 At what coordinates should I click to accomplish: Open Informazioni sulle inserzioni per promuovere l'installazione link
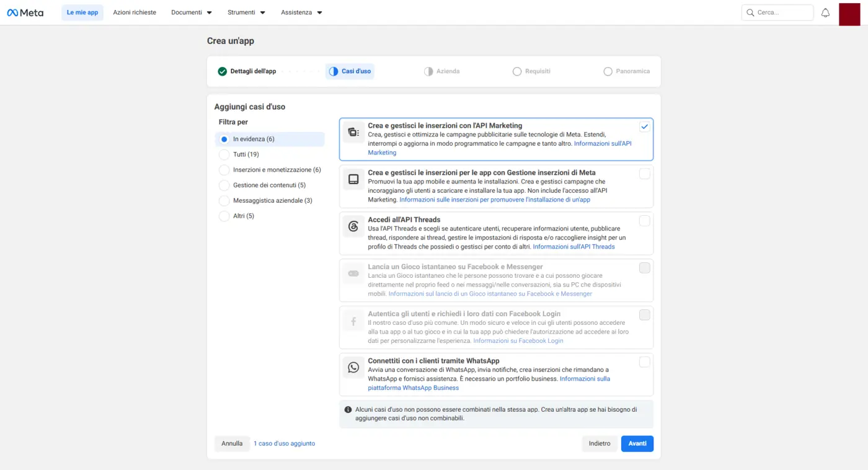click(x=495, y=200)
